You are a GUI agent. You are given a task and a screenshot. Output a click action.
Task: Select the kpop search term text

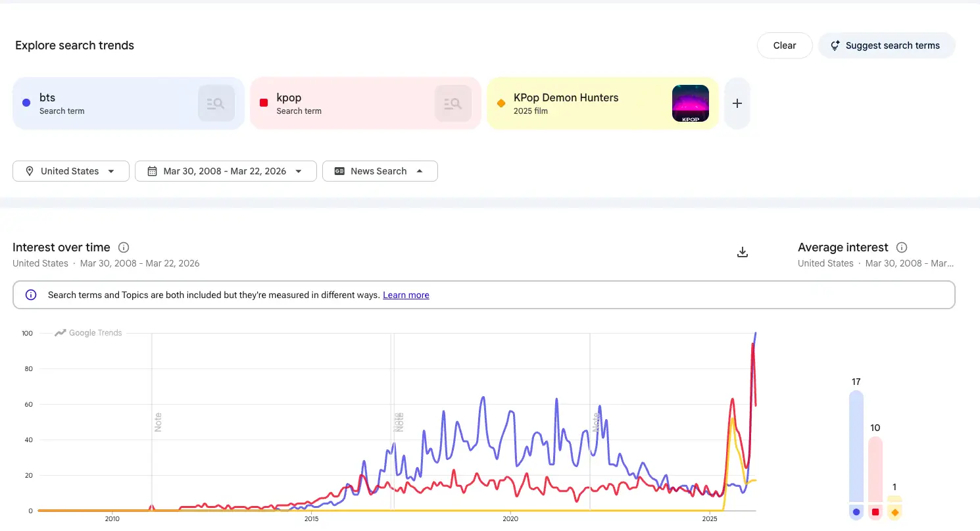[x=289, y=97]
